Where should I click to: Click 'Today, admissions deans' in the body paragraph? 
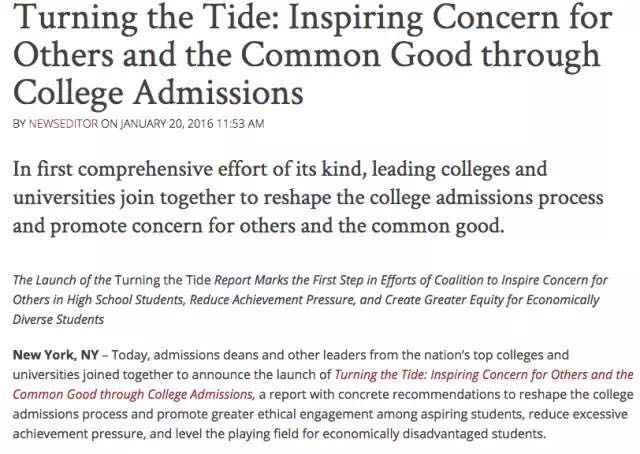[178, 355]
